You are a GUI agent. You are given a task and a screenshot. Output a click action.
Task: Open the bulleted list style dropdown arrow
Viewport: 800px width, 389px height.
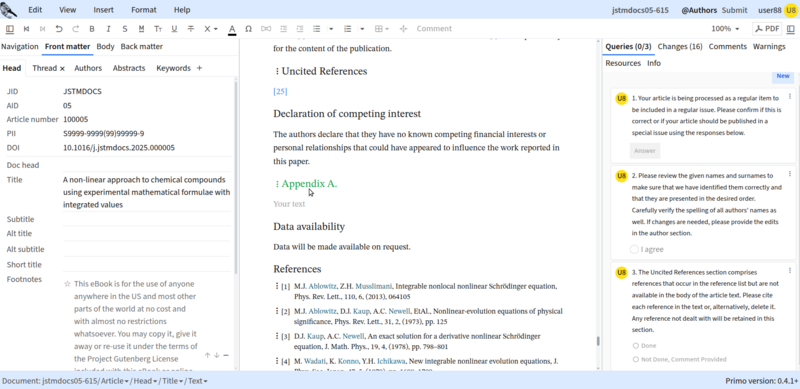point(331,29)
